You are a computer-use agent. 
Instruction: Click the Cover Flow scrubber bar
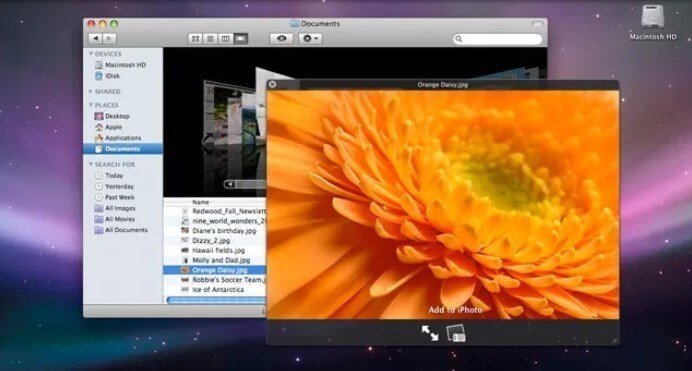coord(245,184)
